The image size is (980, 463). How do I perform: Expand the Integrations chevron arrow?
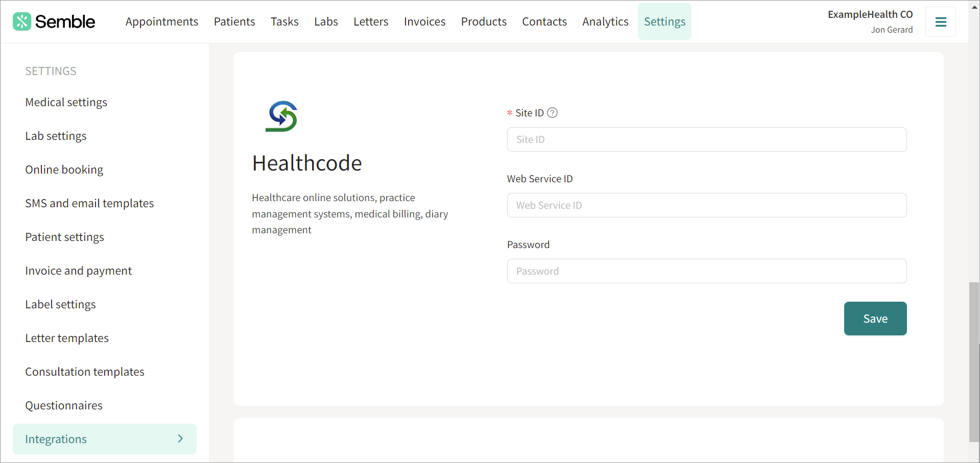[180, 438]
